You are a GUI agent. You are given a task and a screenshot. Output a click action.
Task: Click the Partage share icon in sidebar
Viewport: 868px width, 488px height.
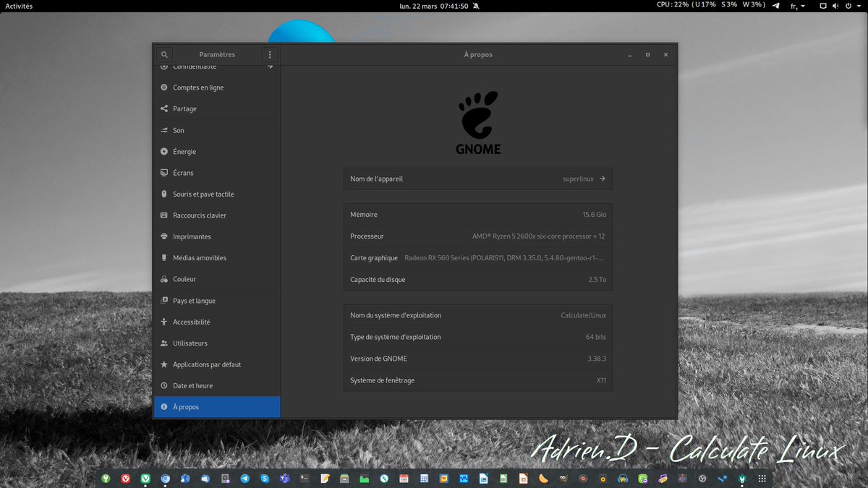(x=164, y=108)
